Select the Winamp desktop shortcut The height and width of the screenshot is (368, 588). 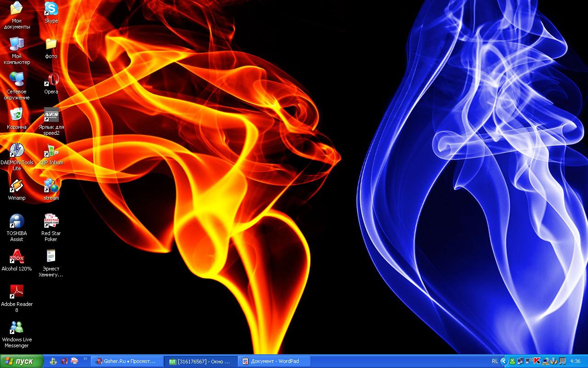point(17,186)
